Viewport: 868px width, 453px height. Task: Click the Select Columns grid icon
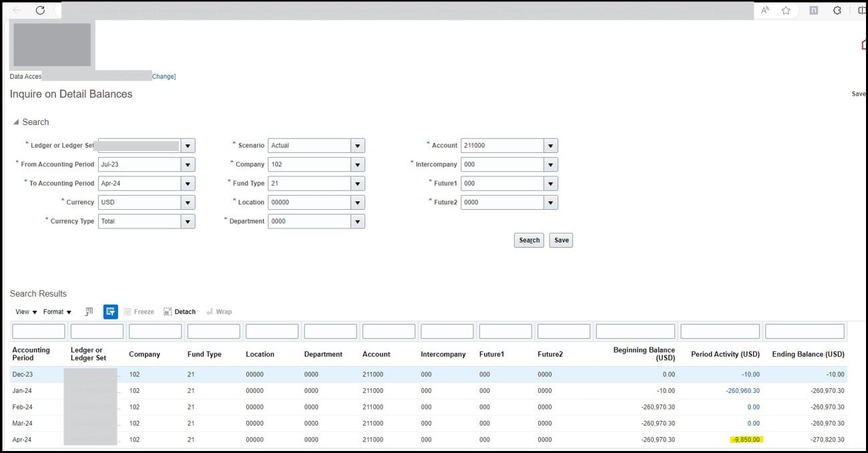pyautogui.click(x=89, y=311)
